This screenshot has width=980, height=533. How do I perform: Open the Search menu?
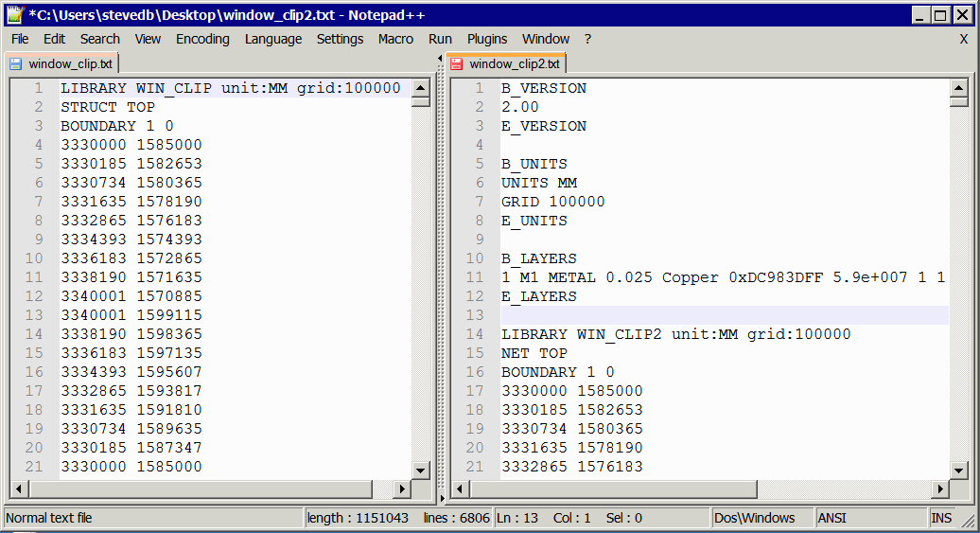[100, 39]
